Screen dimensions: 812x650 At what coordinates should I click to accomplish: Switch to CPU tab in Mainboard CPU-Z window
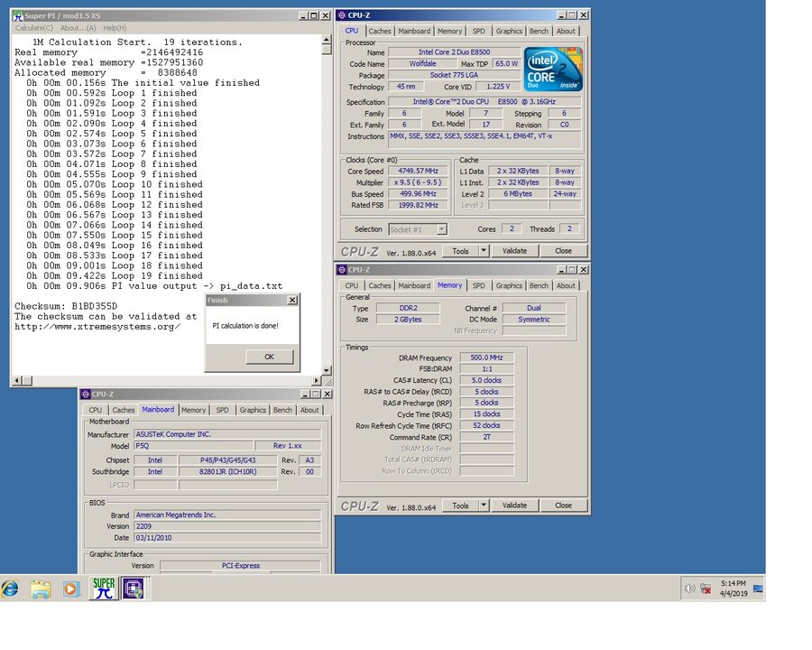pyautogui.click(x=96, y=410)
